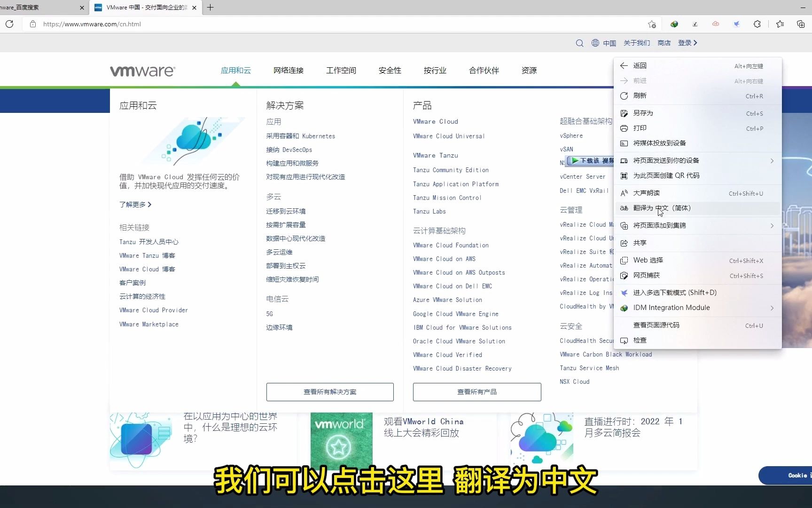This screenshot has width=812, height=508.
Task: Choose 大声朗读 from the context menu
Action: tap(697, 193)
